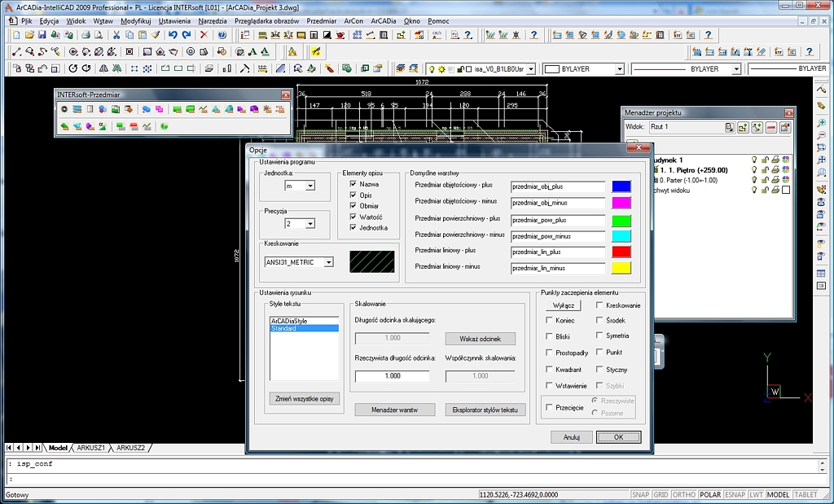Click the Menadżer warstw button
The image size is (834, 504).
pyautogui.click(x=395, y=410)
